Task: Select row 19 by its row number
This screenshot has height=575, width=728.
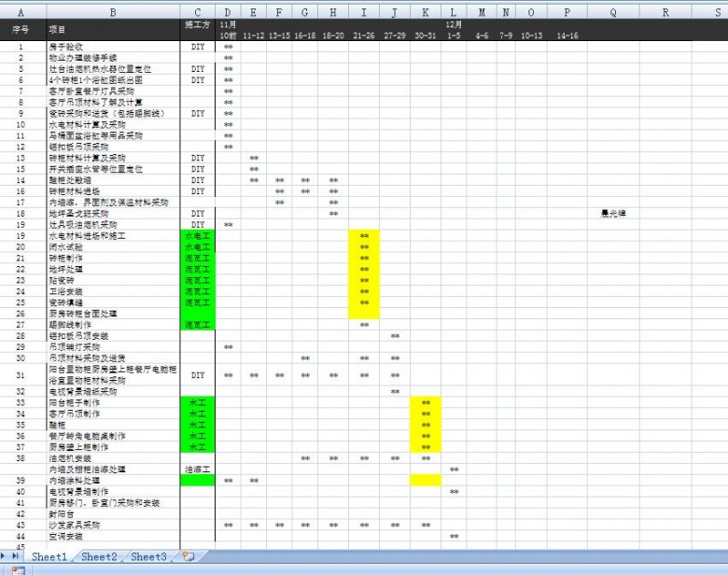Action: (x=21, y=236)
